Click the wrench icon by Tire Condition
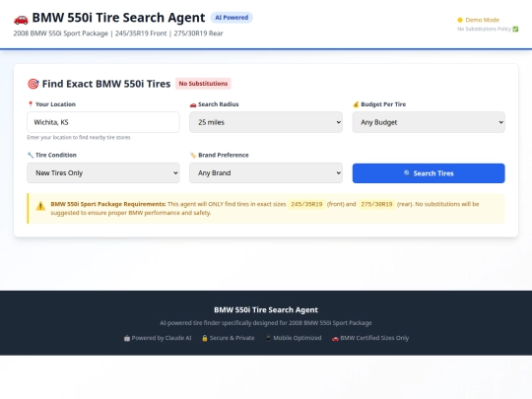Image resolution: width=532 pixels, height=399 pixels. click(x=31, y=155)
